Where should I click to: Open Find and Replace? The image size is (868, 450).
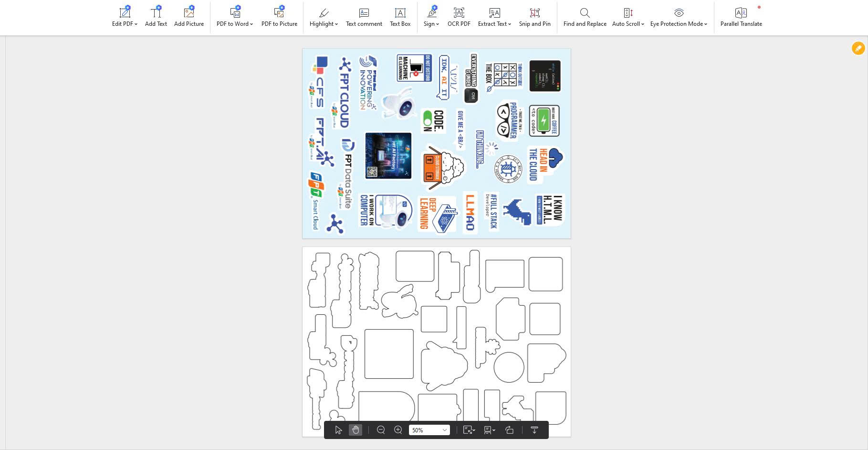(x=585, y=17)
